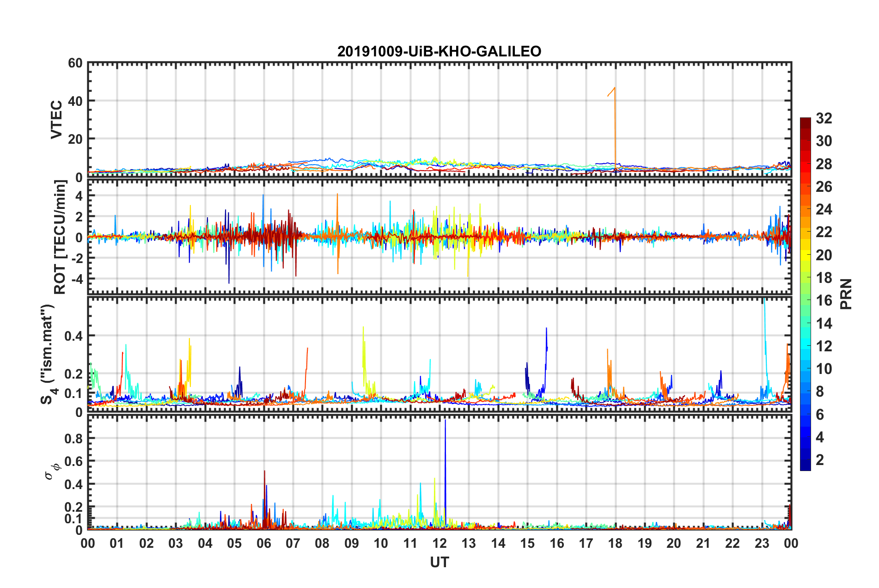
Task: Click VTEC axis tick label 40
Action: (75, 101)
